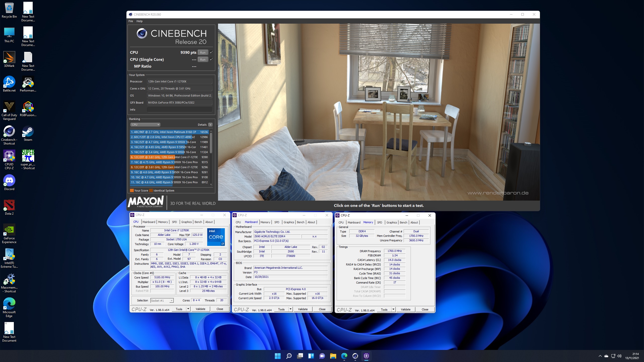Open Cinebench Help menu
Screen dimensions: 644x362
coord(139,21)
